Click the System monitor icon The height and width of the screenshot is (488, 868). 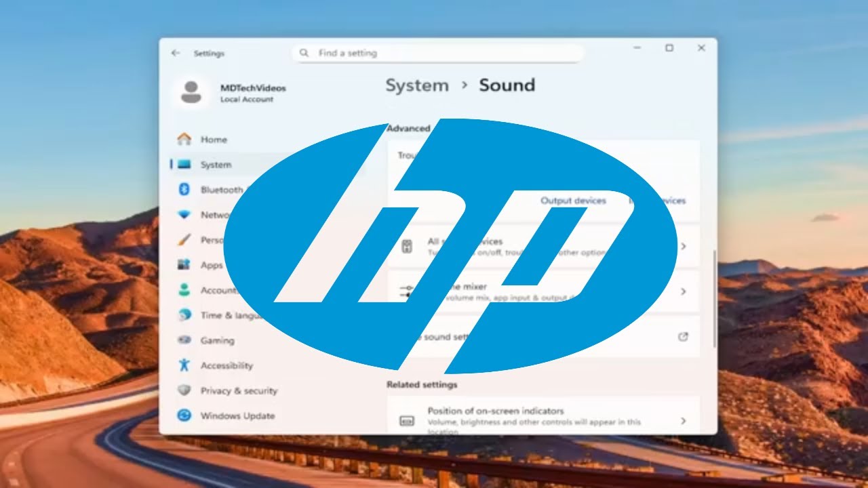tap(184, 165)
